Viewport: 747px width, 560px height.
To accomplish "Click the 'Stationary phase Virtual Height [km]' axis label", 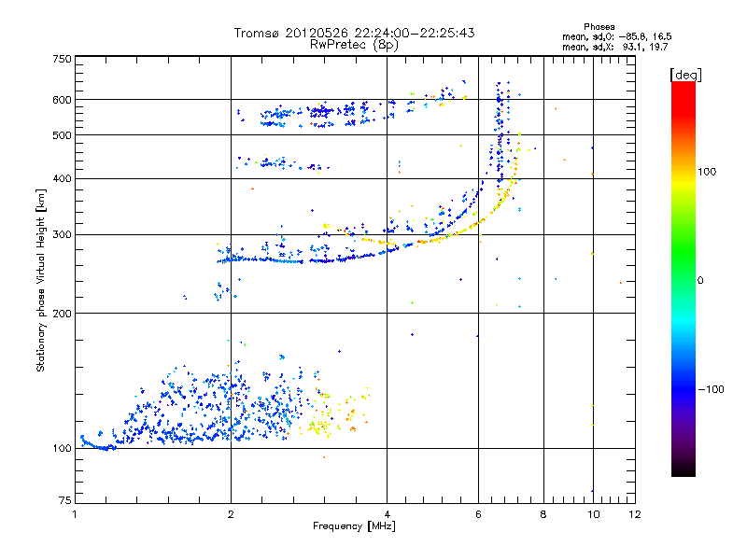I will 41,280.
